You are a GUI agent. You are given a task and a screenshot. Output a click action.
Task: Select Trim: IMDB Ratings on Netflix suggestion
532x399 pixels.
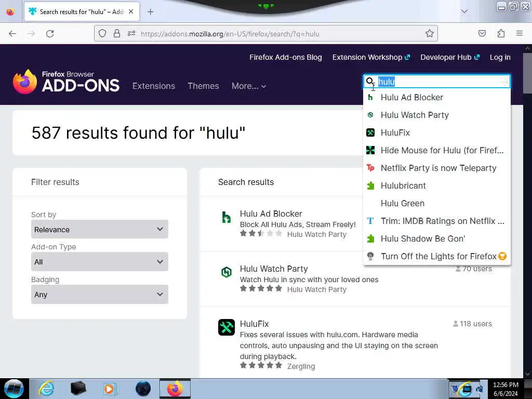tap(436, 221)
